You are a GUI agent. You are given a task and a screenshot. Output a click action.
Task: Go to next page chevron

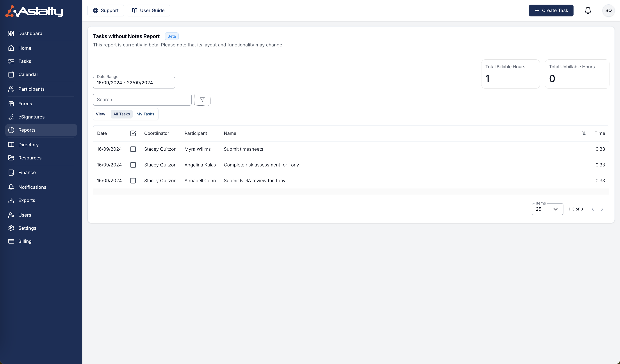pos(602,209)
